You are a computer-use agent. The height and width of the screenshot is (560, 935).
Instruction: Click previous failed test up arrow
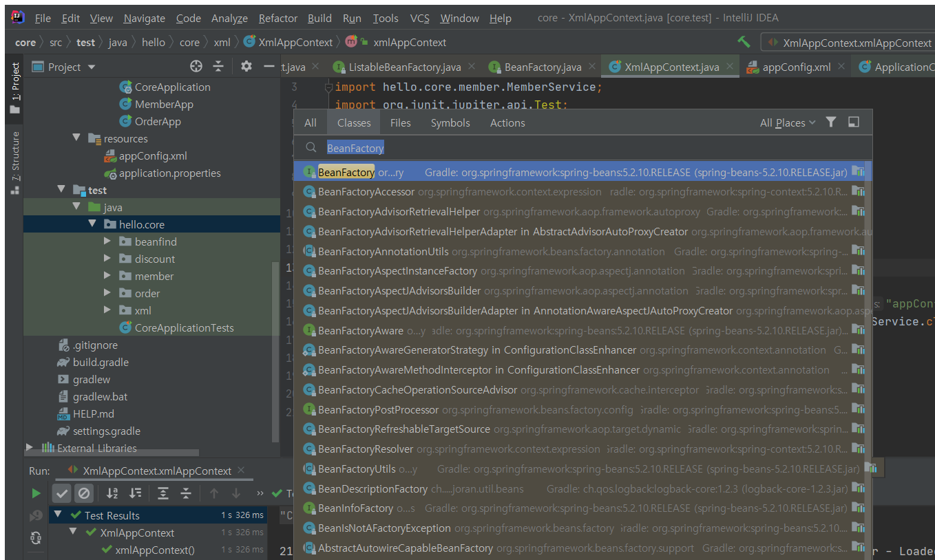214,493
